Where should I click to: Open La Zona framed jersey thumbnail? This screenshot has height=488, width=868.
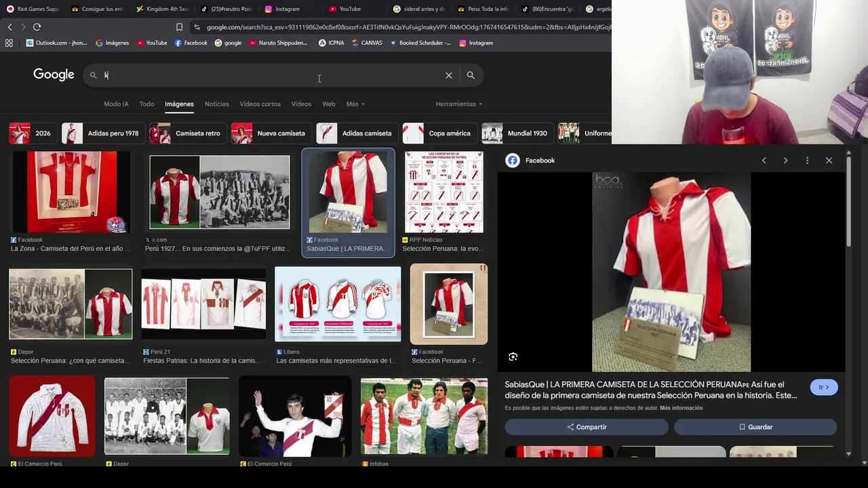pos(71,192)
